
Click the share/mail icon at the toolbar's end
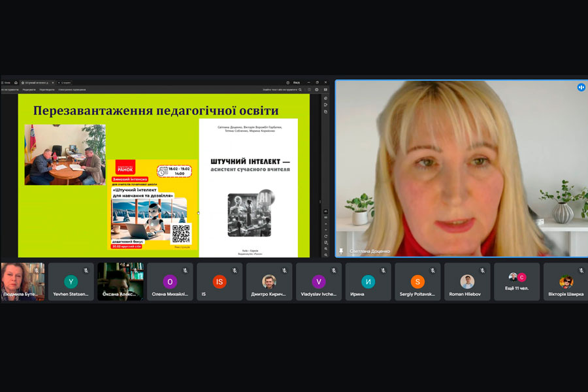(325, 90)
